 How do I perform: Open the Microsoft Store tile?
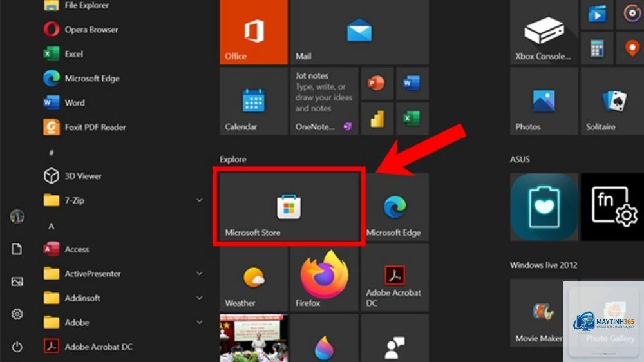click(x=289, y=207)
